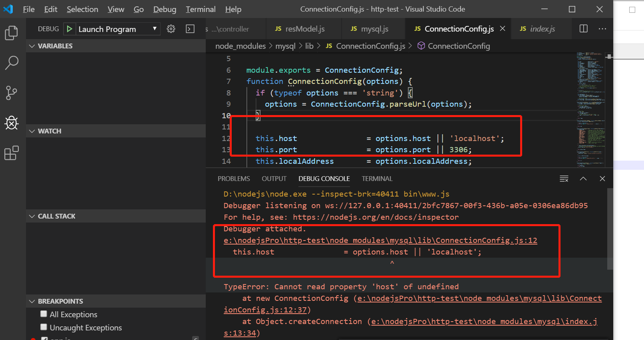Open the Edit menu

pyautogui.click(x=51, y=9)
